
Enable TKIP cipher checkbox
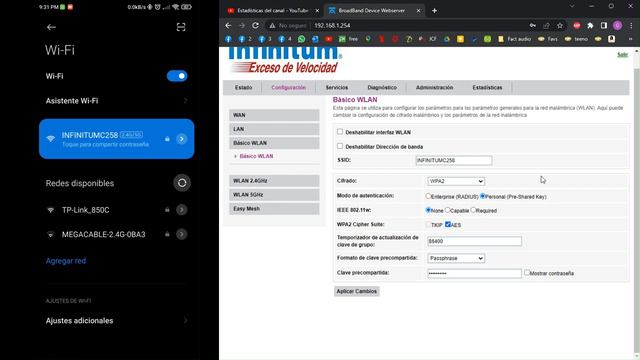click(x=428, y=224)
